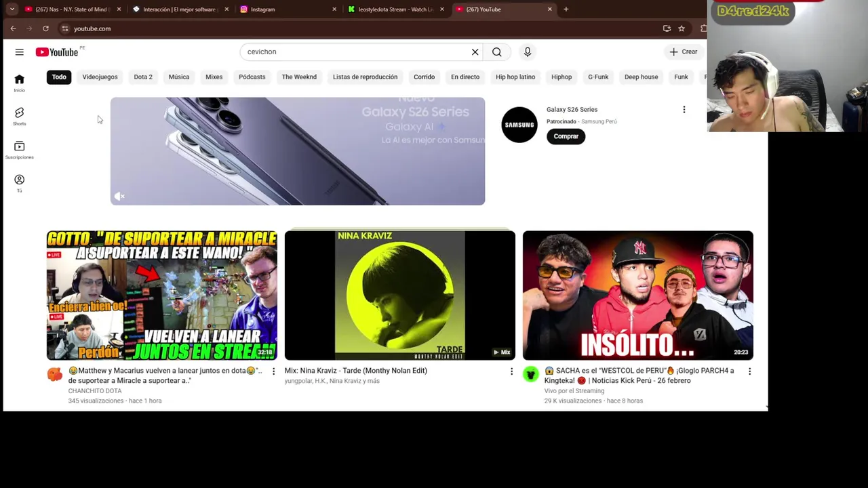Go to Inicio in the sidebar
Image resolution: width=868 pixels, height=488 pixels.
click(19, 83)
